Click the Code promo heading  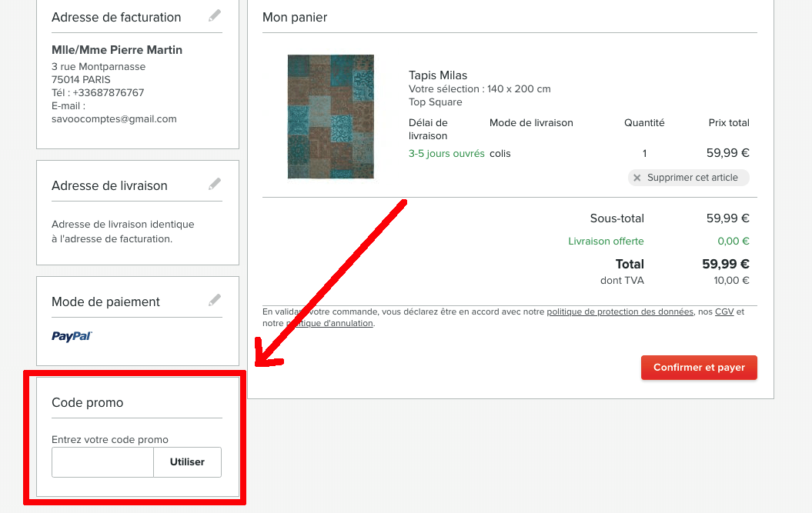pyautogui.click(x=87, y=402)
